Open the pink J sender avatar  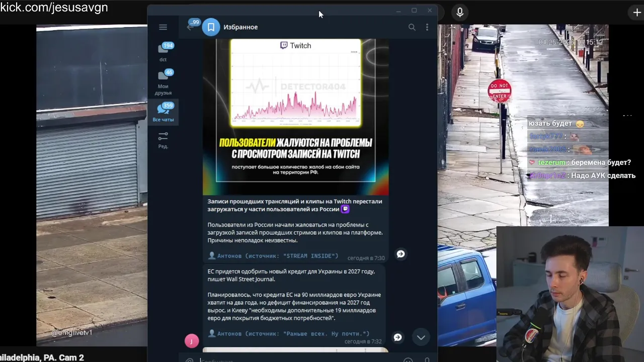click(191, 341)
